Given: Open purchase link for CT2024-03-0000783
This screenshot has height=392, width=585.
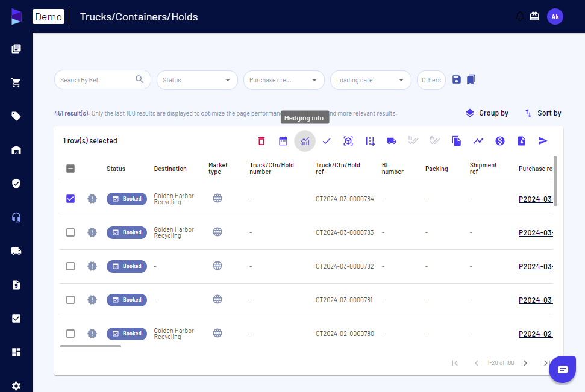Looking at the screenshot, I should click(x=536, y=233).
